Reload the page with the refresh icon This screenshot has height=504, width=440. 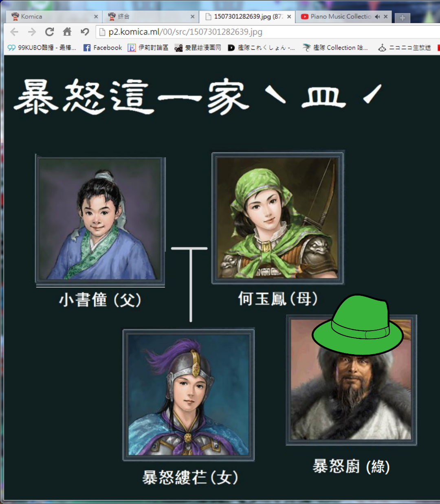50,32
